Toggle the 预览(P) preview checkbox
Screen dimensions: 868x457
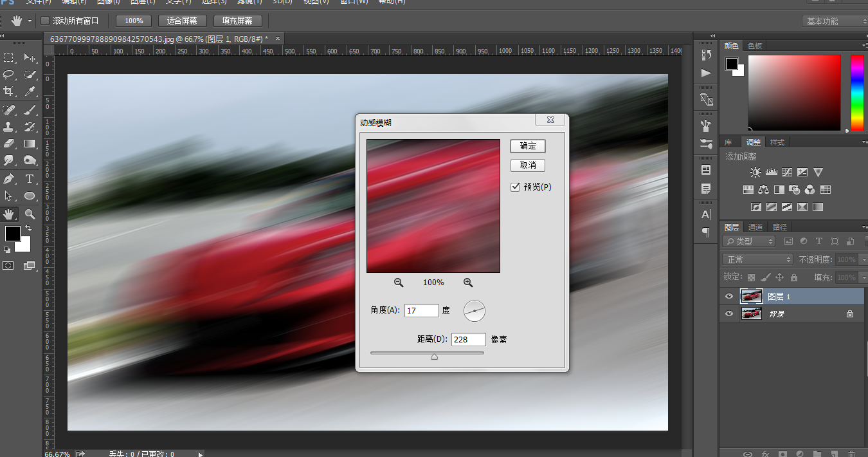pos(515,187)
